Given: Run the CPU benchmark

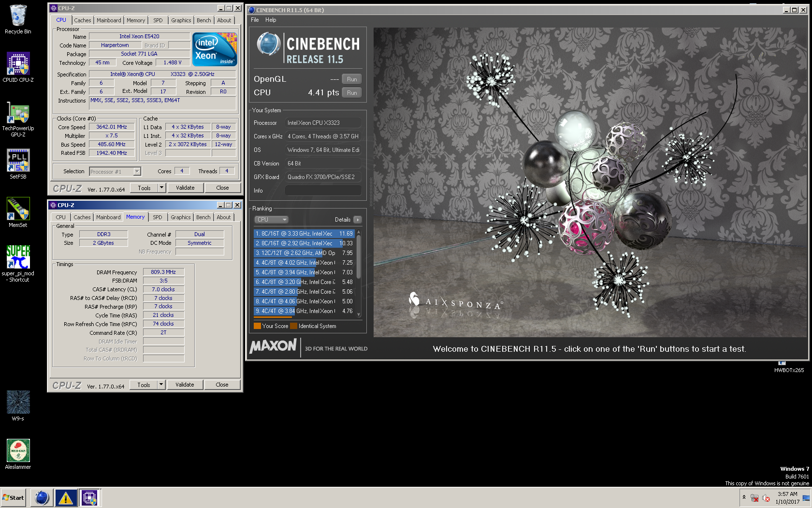Looking at the screenshot, I should coord(352,93).
